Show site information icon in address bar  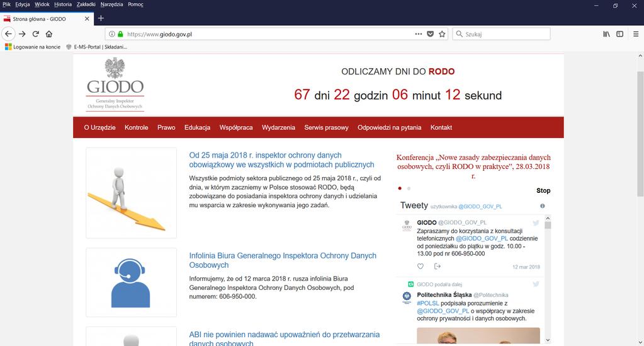pyautogui.click(x=111, y=34)
